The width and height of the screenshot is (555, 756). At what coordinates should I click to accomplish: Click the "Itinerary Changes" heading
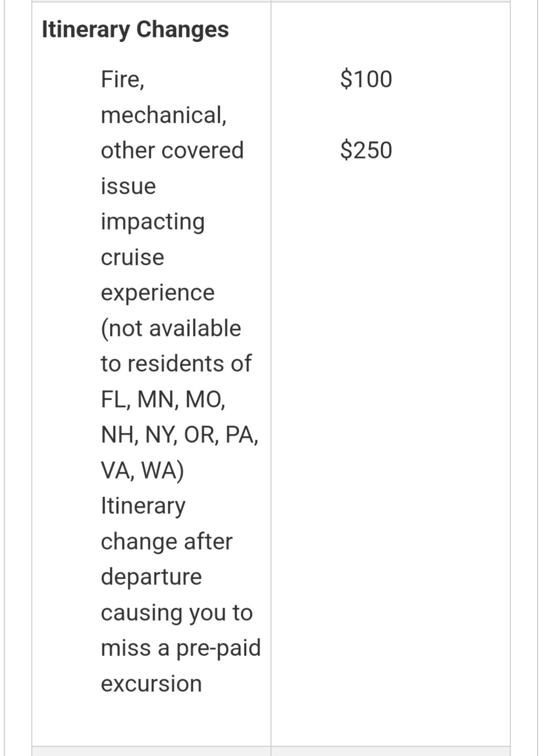pyautogui.click(x=135, y=29)
